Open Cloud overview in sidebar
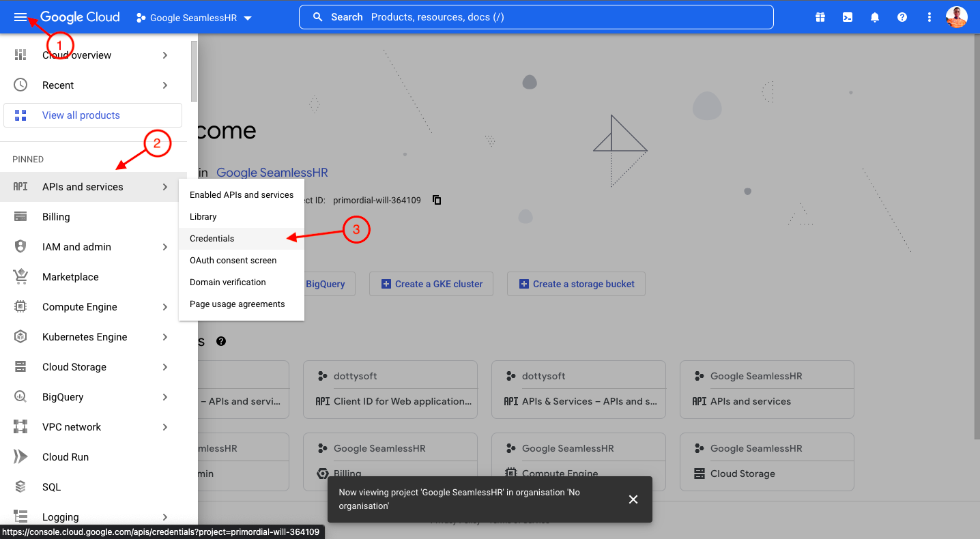The width and height of the screenshot is (980, 539). [x=93, y=55]
